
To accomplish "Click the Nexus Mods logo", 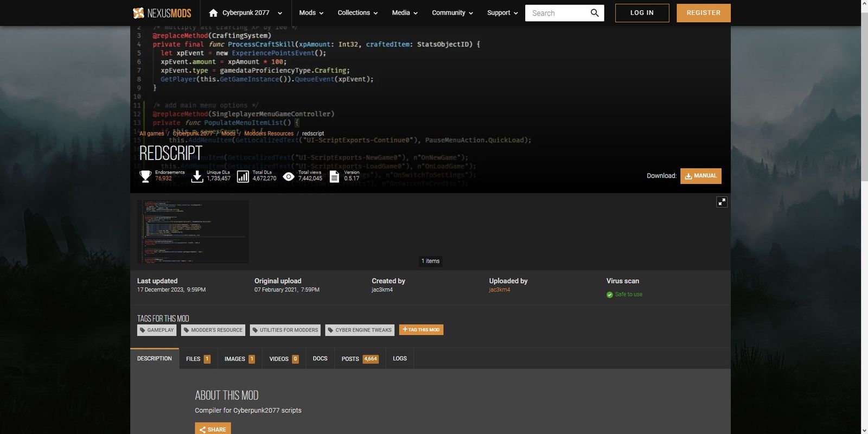I will click(x=162, y=13).
